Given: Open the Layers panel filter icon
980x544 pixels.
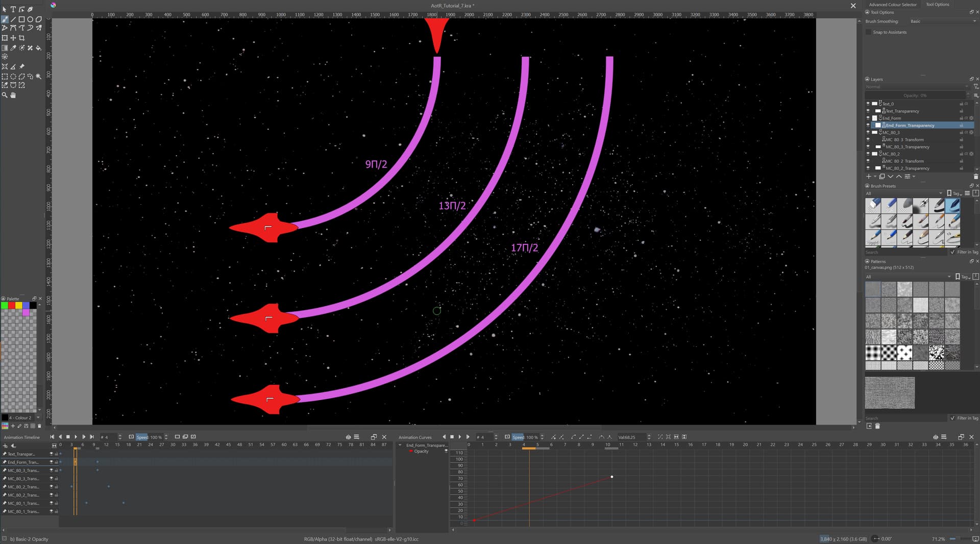Looking at the screenshot, I should [976, 87].
